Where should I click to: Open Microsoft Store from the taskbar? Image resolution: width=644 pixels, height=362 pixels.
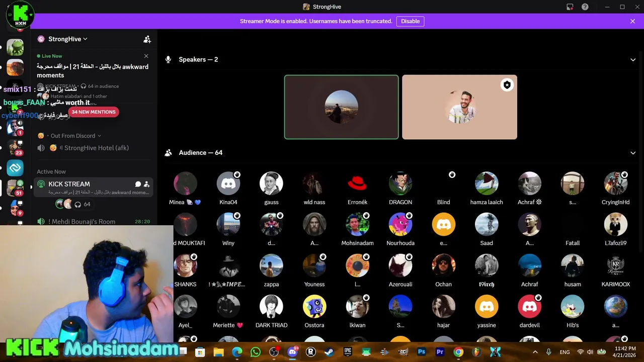pos(200,352)
